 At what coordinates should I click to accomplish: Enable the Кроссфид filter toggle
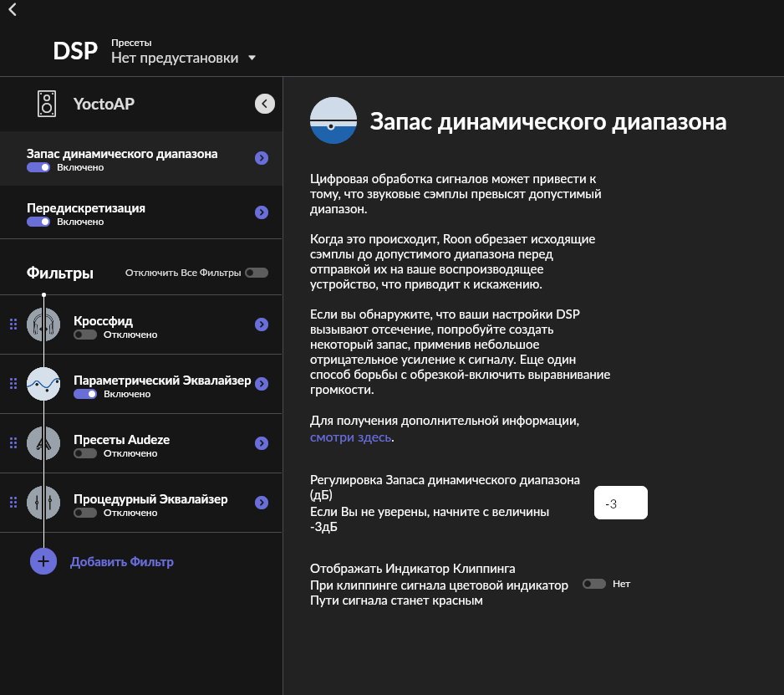pos(85,335)
